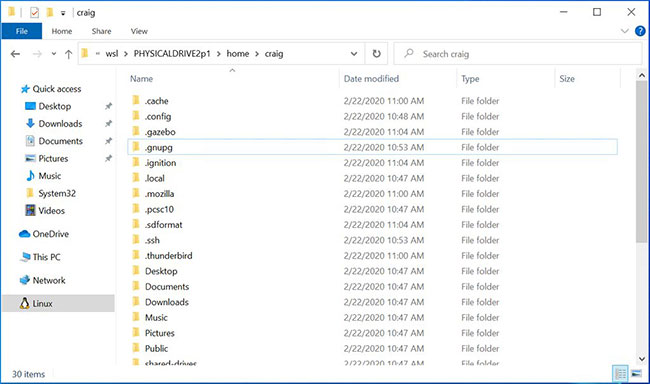Select the .ssh folder icon
Viewport: 650px width, 384px height.
(x=136, y=240)
